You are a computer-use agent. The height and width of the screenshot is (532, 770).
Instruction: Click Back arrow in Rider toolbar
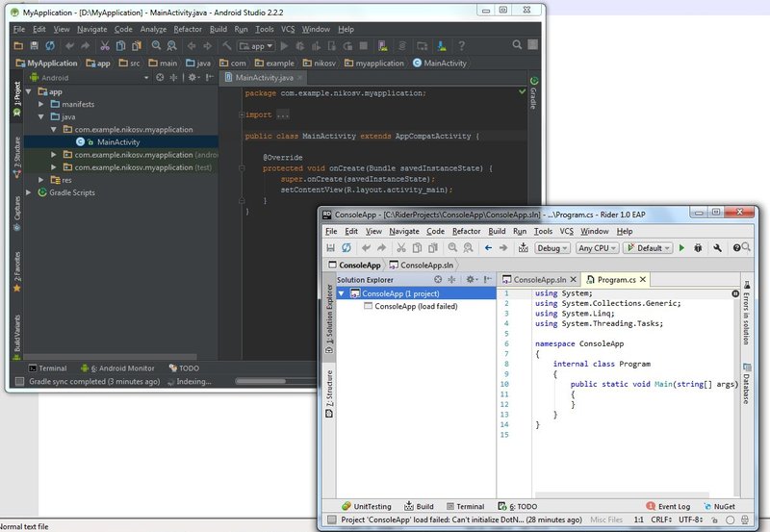tap(488, 248)
